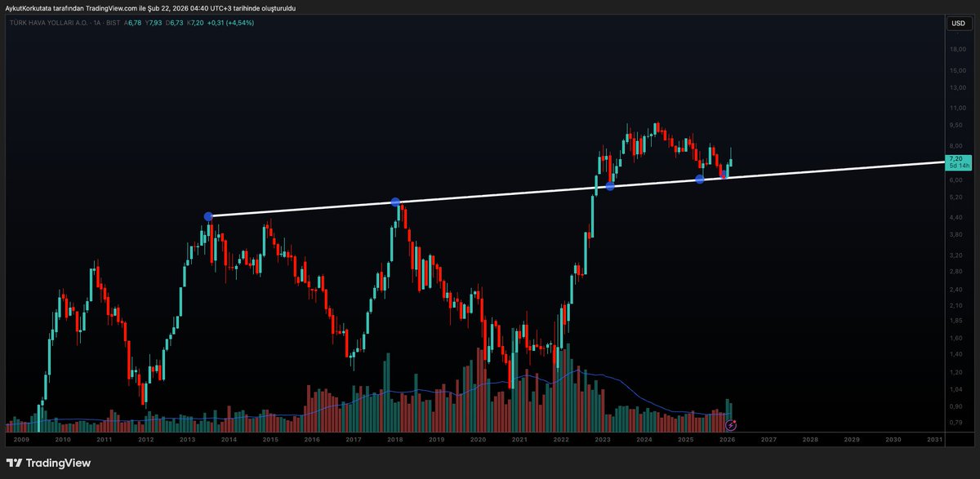Image resolution: width=980 pixels, height=479 pixels.
Task: Click the A6,78 open price value
Action: [134, 23]
